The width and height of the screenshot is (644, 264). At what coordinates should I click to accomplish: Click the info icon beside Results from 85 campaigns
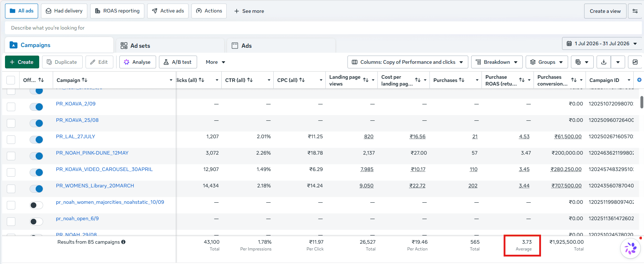pyautogui.click(x=123, y=242)
